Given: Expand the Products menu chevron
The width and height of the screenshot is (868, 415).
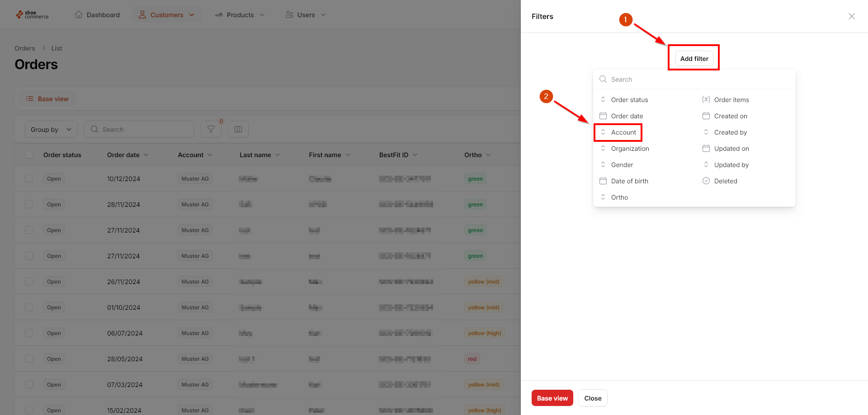Looking at the screenshot, I should click(x=262, y=15).
